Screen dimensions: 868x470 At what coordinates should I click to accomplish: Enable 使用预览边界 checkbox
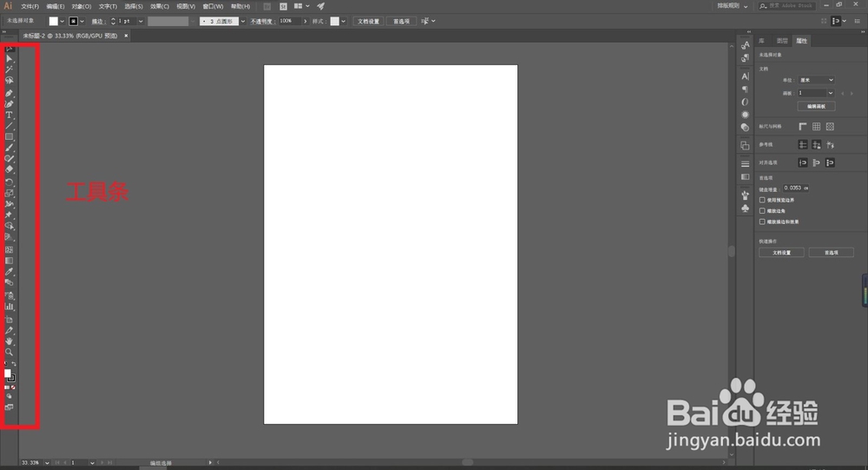[762, 200]
